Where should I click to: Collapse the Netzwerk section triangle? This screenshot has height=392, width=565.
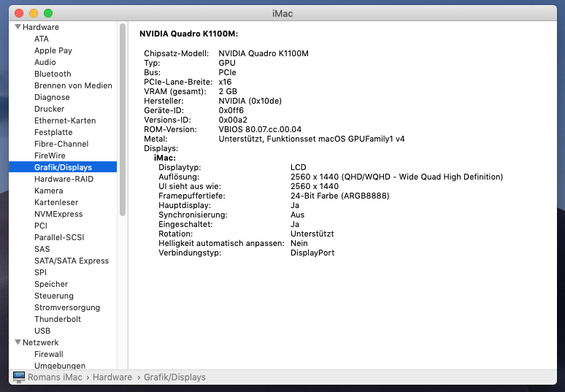click(x=18, y=342)
